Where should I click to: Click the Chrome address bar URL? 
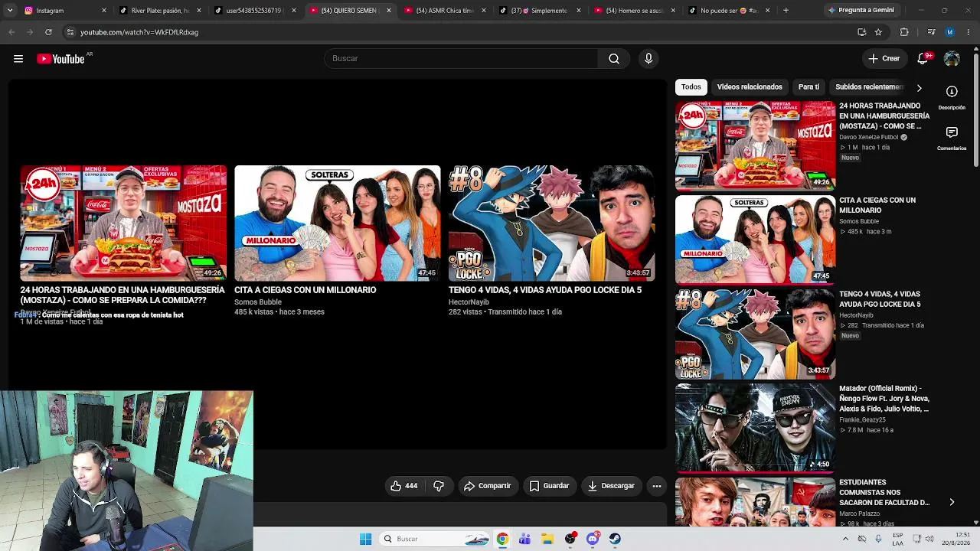click(x=139, y=32)
